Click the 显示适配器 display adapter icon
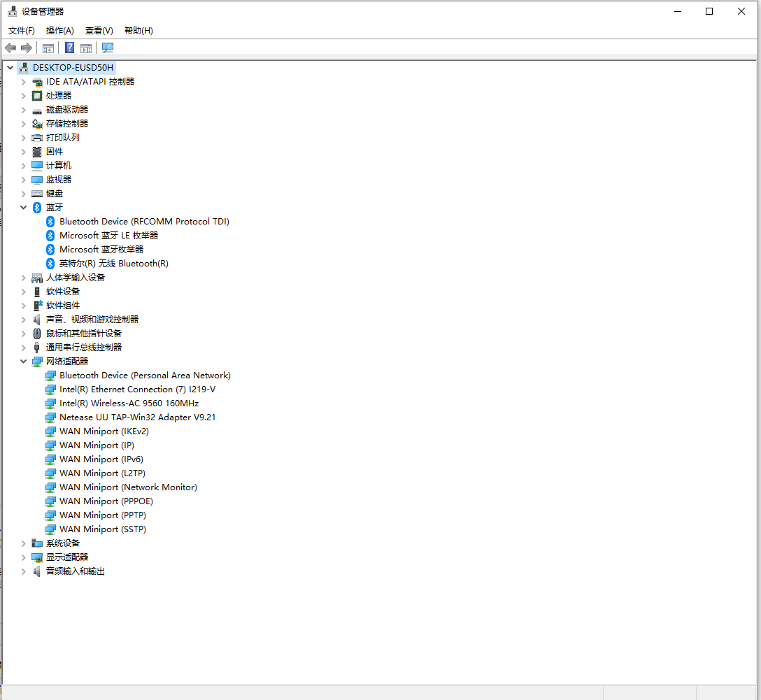This screenshot has width=761, height=700. point(37,557)
